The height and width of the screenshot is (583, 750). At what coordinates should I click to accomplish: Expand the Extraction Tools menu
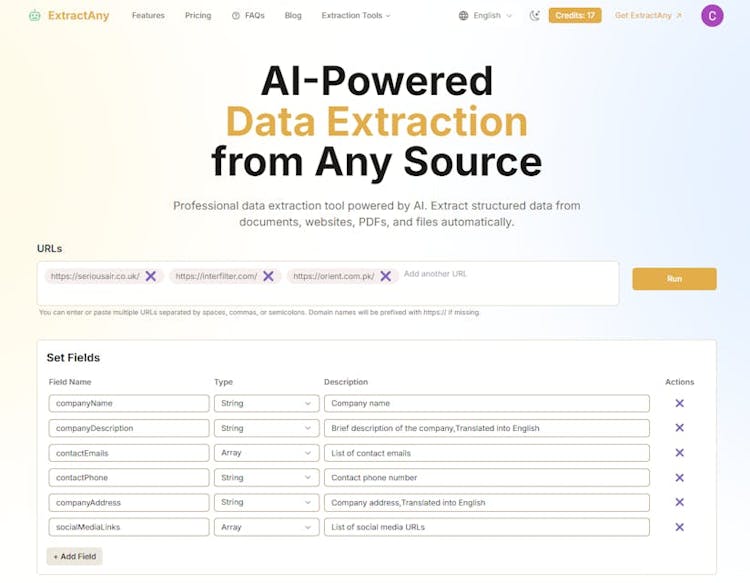click(x=356, y=16)
